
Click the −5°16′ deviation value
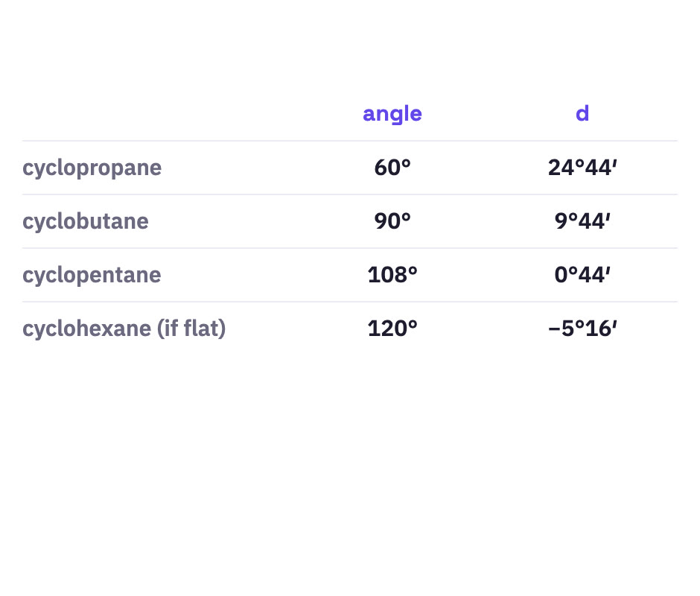[x=582, y=329]
